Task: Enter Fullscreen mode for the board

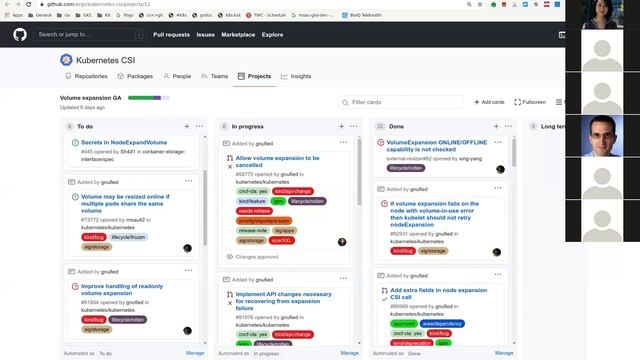Action: [x=530, y=102]
